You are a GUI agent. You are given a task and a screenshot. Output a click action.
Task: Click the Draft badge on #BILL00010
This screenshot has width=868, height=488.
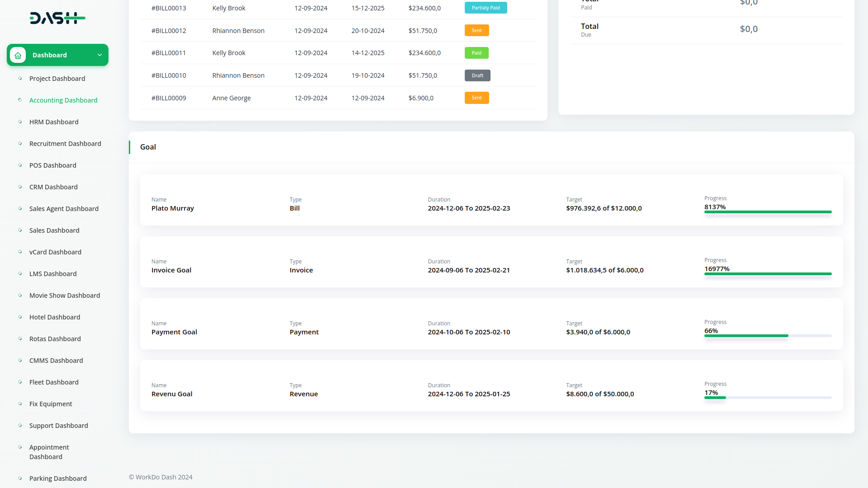[x=477, y=75]
